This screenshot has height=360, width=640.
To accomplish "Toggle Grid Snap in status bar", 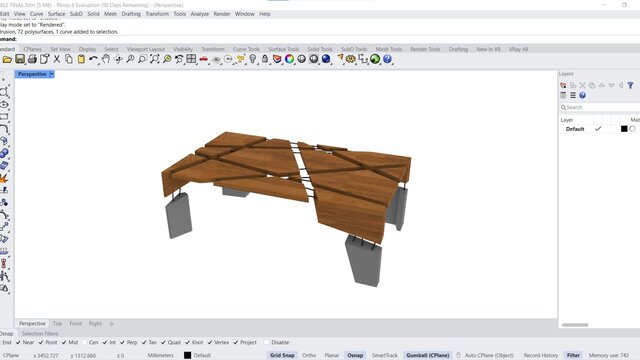I will [282, 356].
